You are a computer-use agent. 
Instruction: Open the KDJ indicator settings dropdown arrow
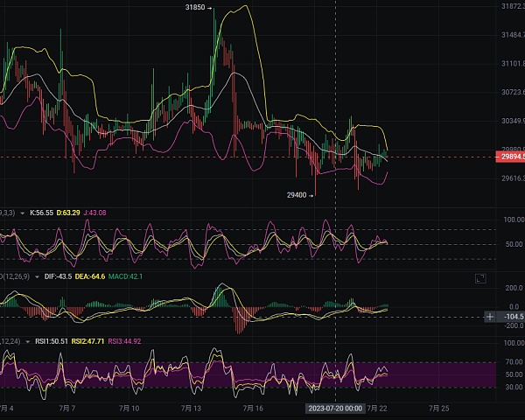point(23,213)
